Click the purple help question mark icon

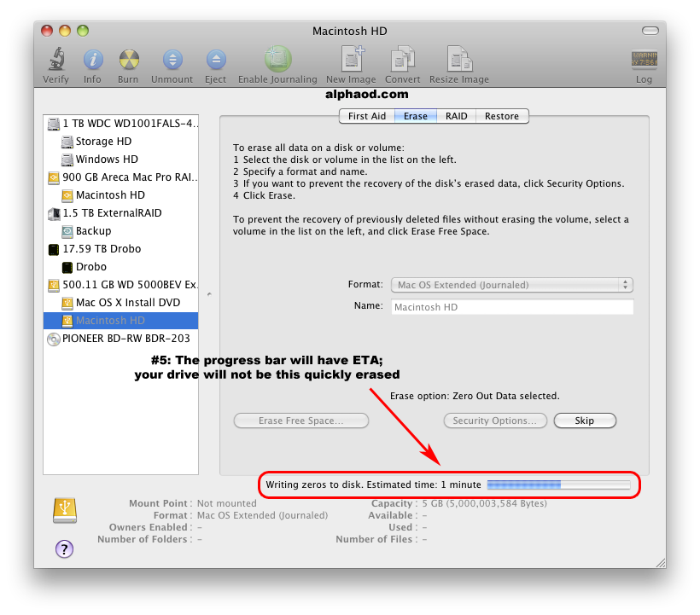click(x=64, y=549)
